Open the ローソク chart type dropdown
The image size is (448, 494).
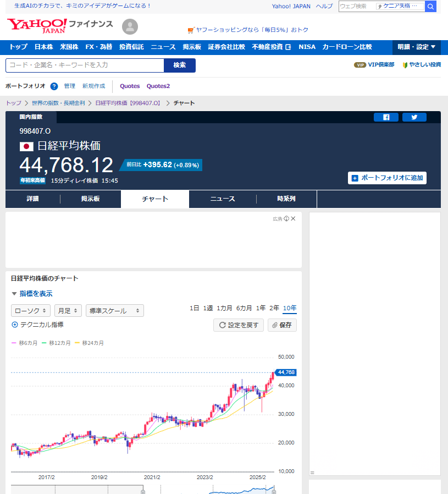point(31,311)
